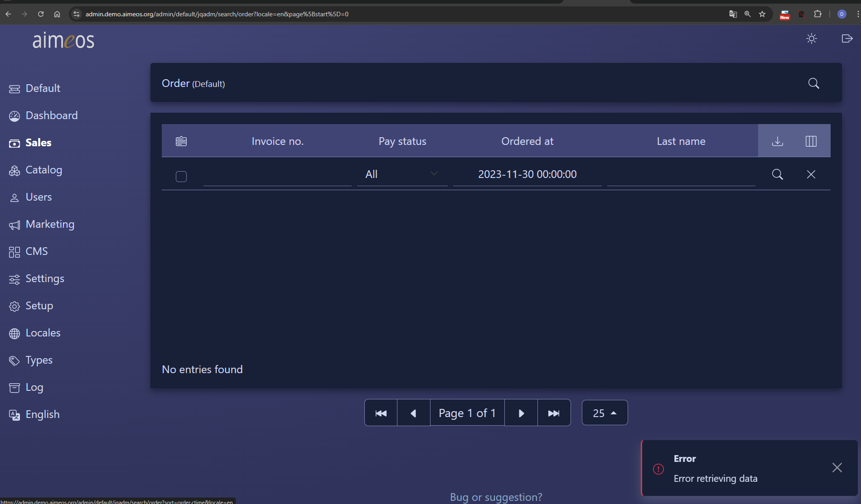Dismiss the Error notification
The height and width of the screenshot is (504, 861).
pos(837,468)
